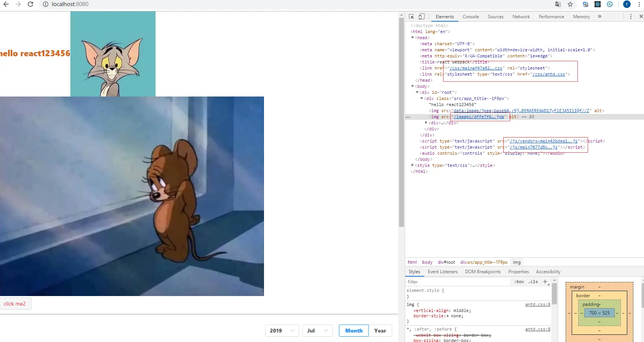Collapse the div id root node
Screen dimensions: 644x342
(x=417, y=92)
